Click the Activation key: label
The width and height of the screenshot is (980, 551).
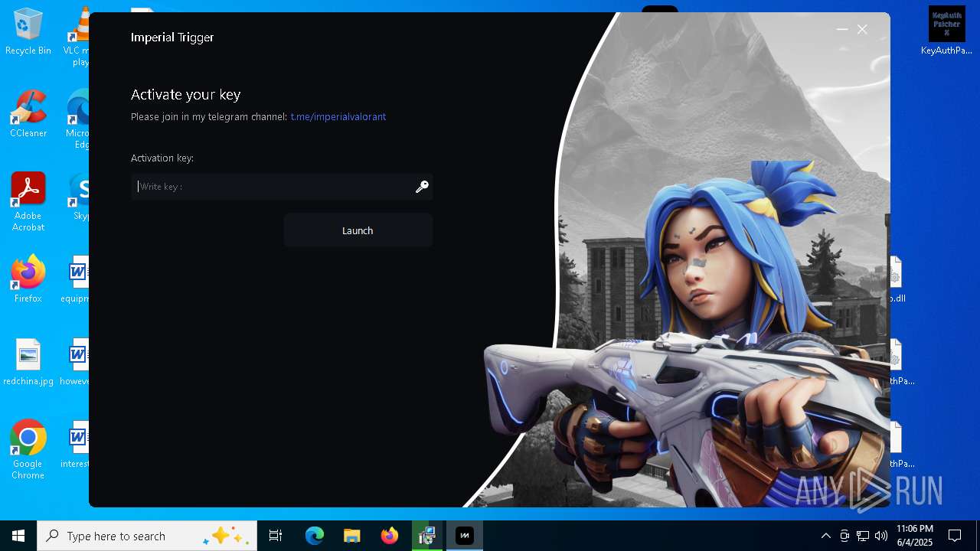click(x=162, y=158)
